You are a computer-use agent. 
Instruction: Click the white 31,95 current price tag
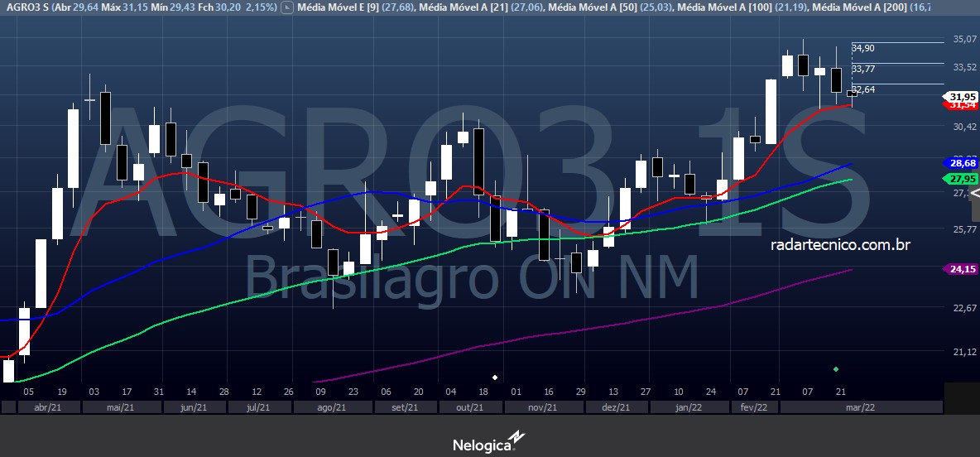point(962,97)
